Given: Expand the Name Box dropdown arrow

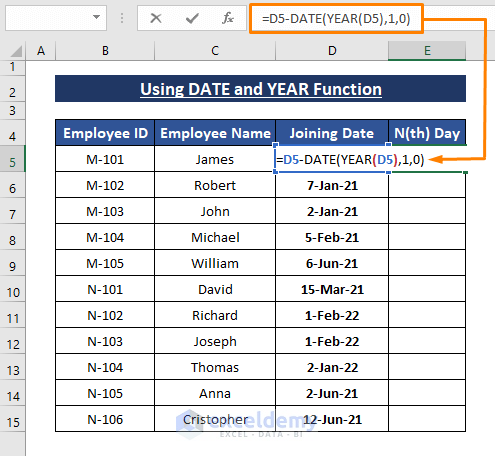Looking at the screenshot, I should tap(97, 17).
